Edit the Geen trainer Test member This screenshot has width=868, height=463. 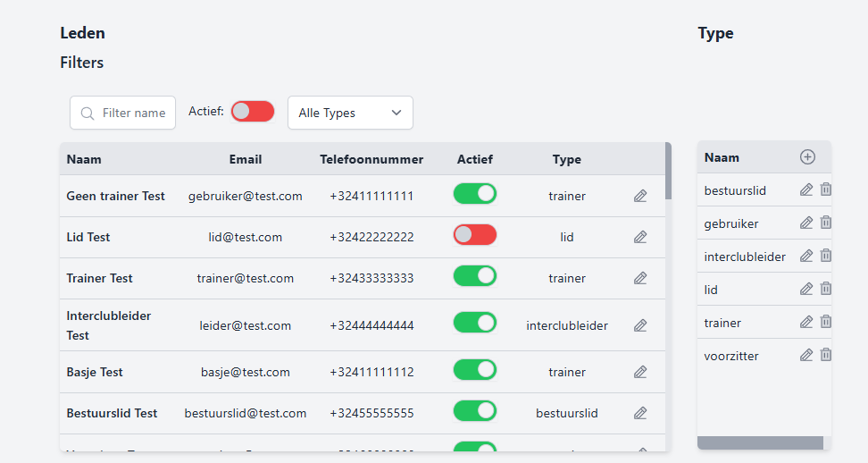point(640,196)
